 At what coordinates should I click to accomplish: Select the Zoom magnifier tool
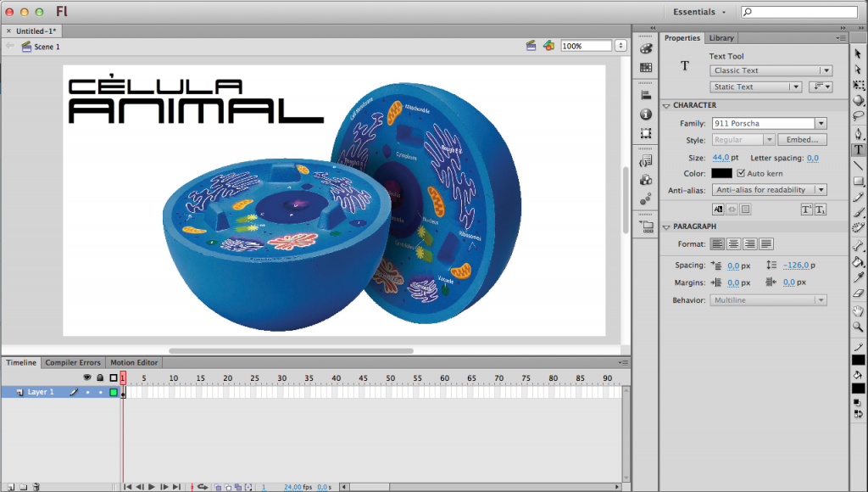tap(859, 327)
